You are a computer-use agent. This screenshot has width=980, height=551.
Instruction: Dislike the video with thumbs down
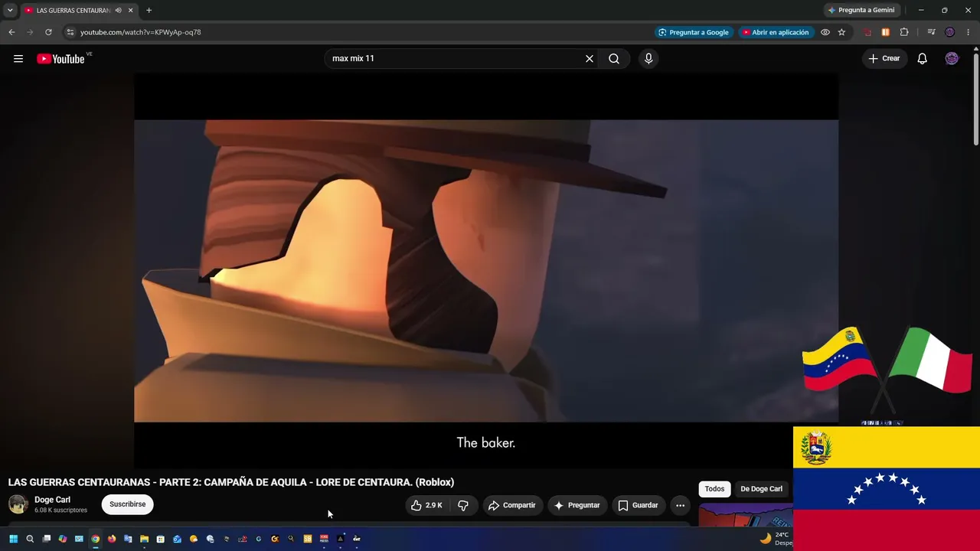pyautogui.click(x=463, y=505)
